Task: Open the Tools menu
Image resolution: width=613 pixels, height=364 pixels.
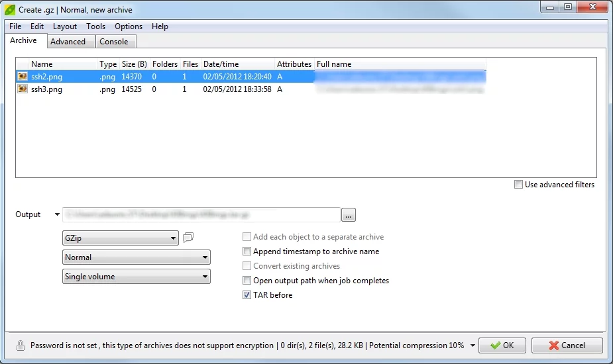Action: (x=96, y=26)
